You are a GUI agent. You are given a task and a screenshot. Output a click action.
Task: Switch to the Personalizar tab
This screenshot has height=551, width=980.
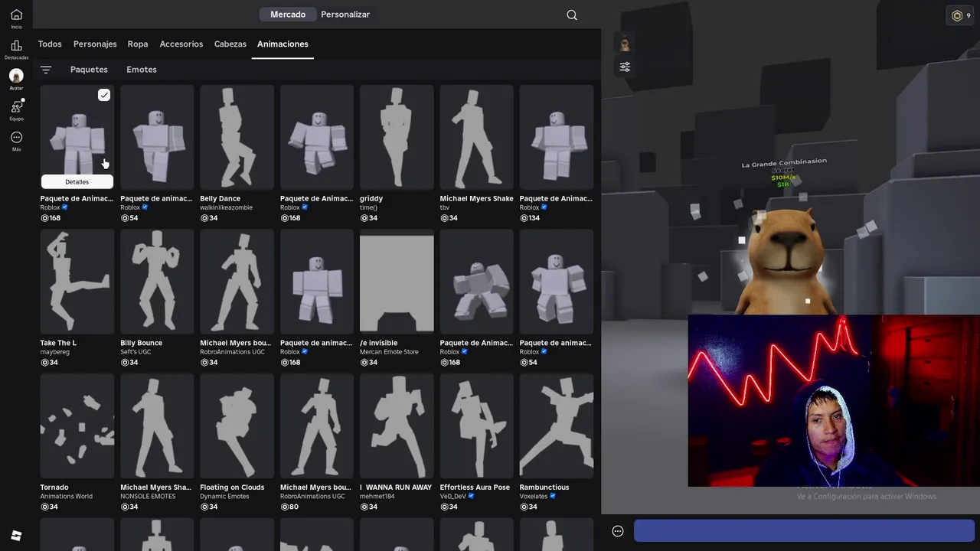pos(345,15)
